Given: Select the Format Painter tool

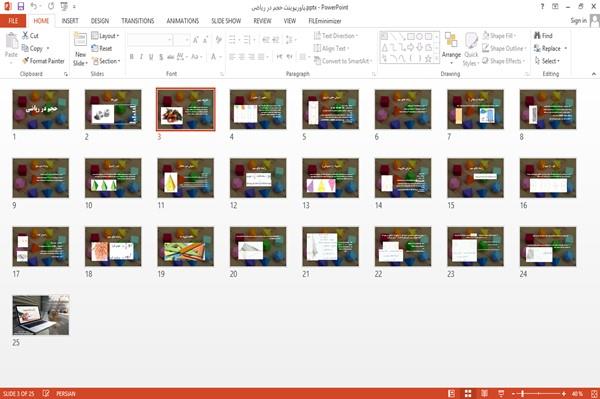Looking at the screenshot, I should 43,61.
